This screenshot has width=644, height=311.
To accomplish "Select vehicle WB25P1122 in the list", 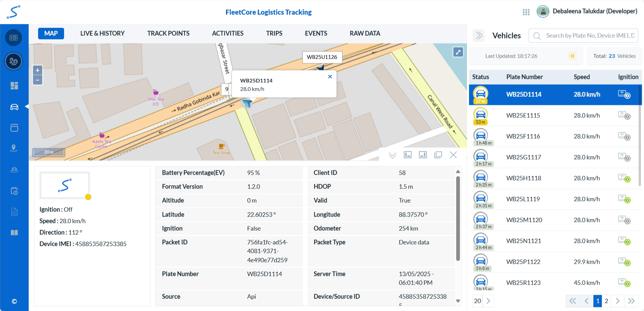I will point(523,262).
